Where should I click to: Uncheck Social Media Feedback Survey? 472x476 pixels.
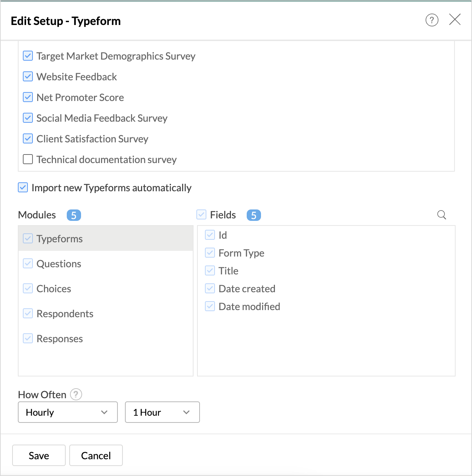[x=28, y=118]
